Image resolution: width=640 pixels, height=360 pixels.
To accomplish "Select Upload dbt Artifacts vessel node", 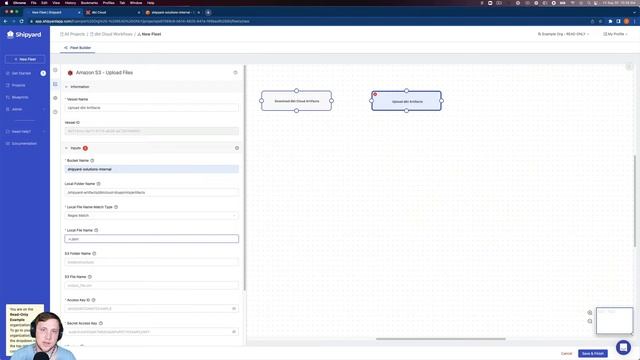I will coord(407,101).
